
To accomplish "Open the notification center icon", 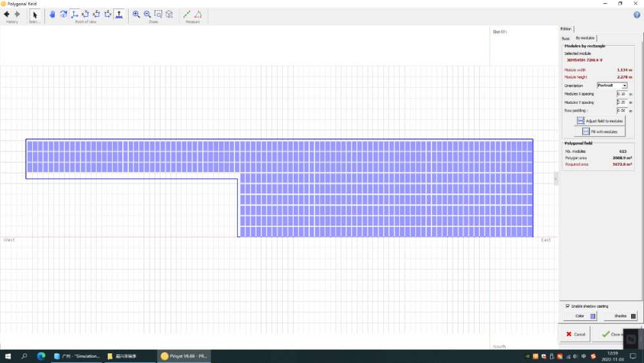I will coord(633,356).
